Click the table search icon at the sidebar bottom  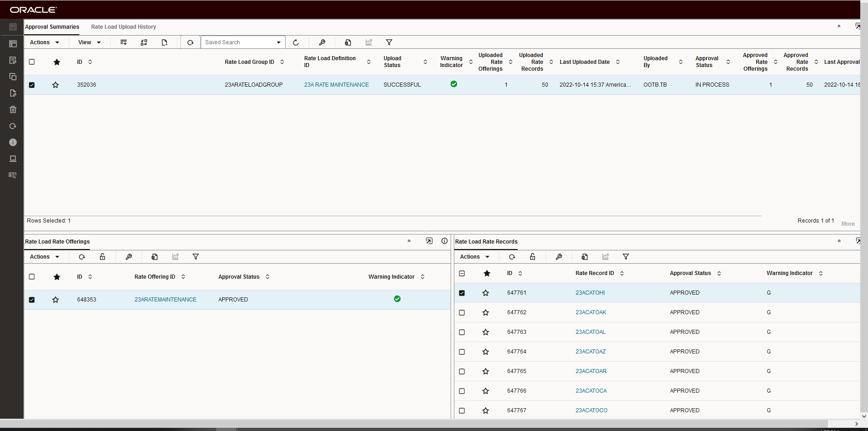[13, 175]
